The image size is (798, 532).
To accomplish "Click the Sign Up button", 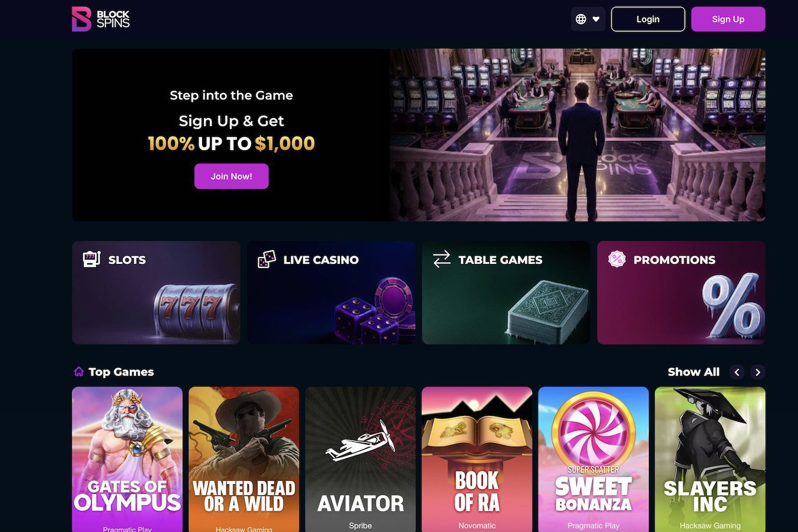I will coord(728,19).
